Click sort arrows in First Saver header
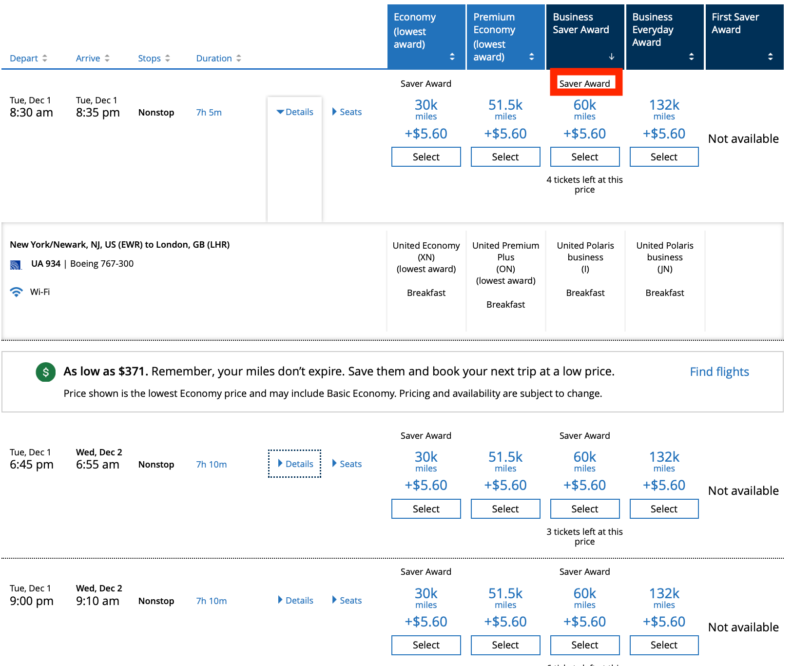This screenshot has width=812, height=666. click(x=771, y=57)
